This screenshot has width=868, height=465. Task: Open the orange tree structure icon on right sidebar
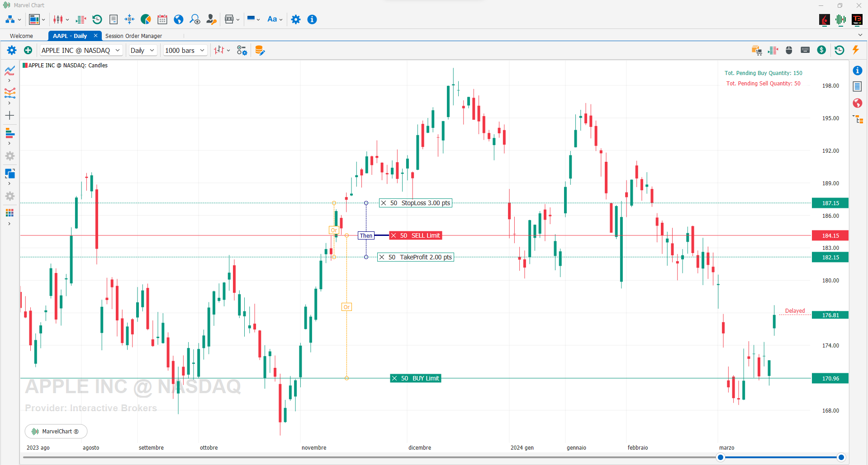point(858,119)
